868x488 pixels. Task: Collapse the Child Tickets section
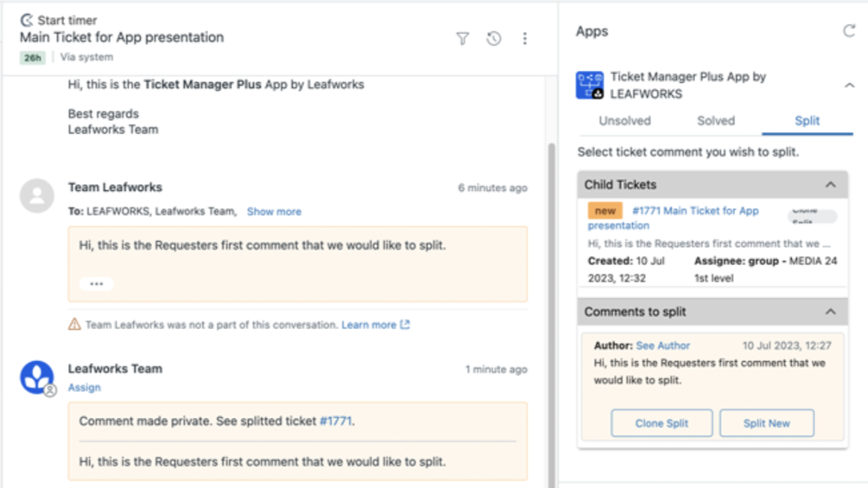831,184
